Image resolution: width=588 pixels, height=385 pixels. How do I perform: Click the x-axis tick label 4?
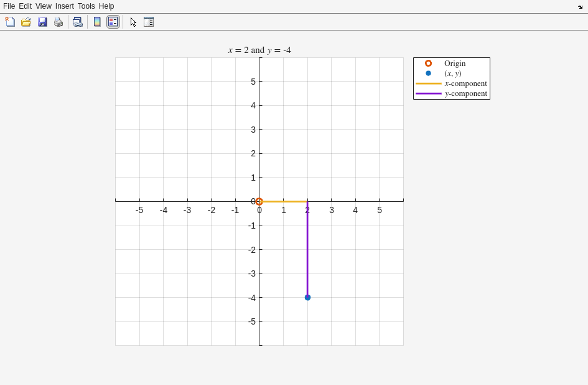[x=355, y=211]
